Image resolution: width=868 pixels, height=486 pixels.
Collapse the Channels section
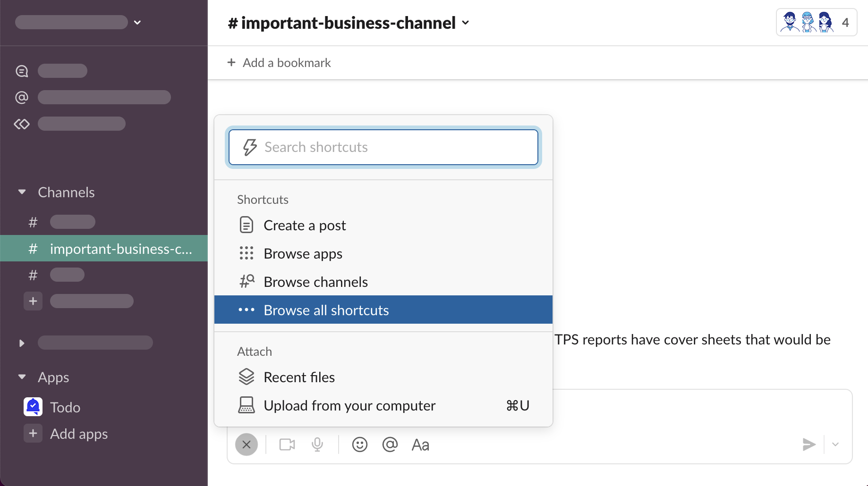coord(22,192)
